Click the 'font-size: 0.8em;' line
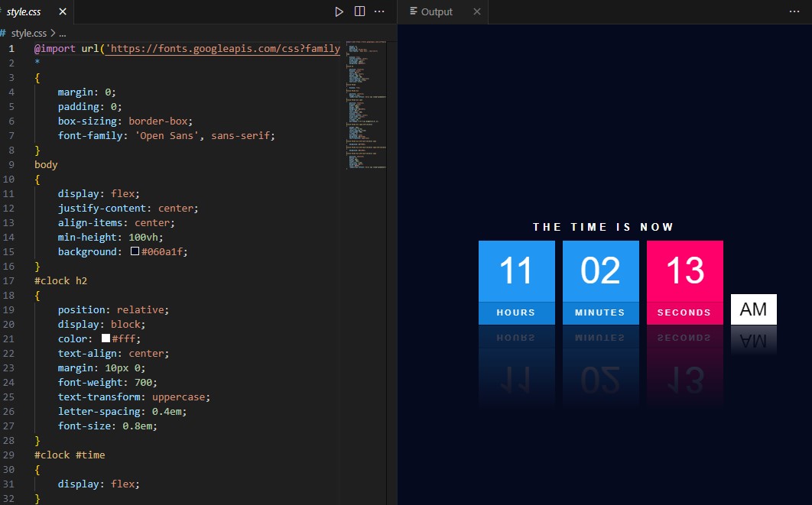Image resolution: width=812 pixels, height=505 pixels. 107,426
